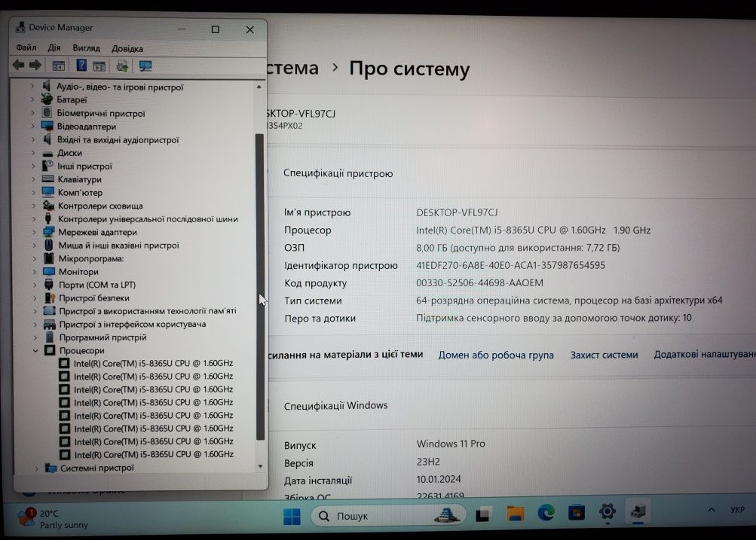Click the Комп'ютер monitor icon
756x540 pixels.
point(47,192)
